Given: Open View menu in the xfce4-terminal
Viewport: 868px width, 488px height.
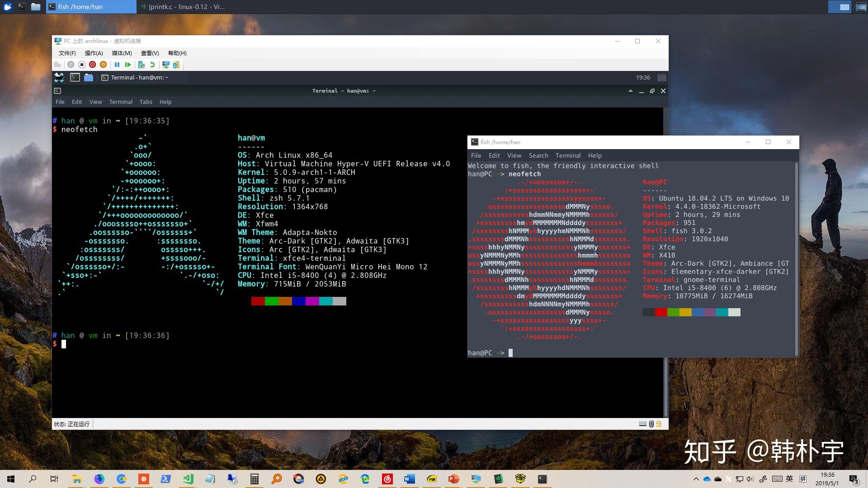Looking at the screenshot, I should [95, 102].
